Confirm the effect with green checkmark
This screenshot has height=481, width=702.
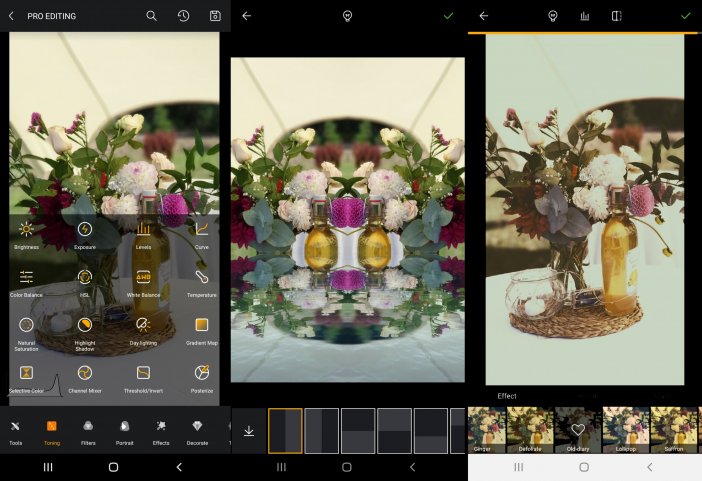[x=685, y=16]
